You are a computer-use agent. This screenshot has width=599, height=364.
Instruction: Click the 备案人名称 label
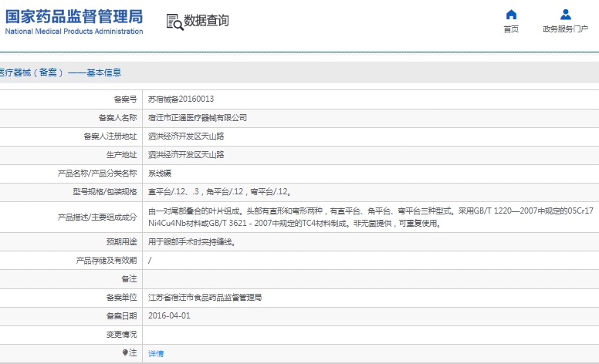pos(117,118)
